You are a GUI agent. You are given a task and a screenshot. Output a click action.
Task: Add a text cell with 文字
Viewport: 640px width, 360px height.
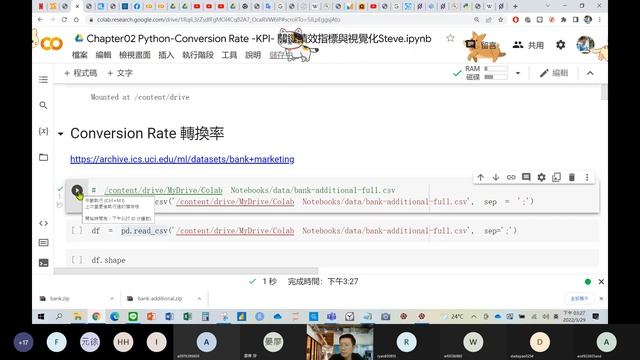tap(120, 73)
